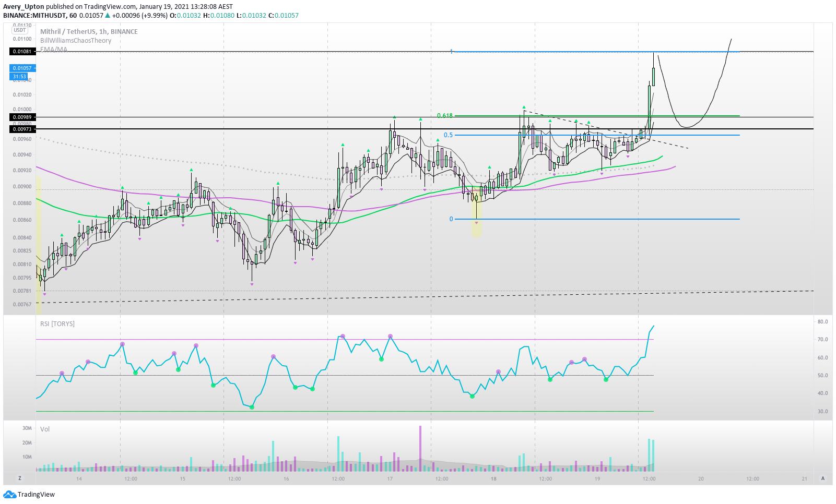
Task: Click the volume axis 20M label
Action: (27, 442)
